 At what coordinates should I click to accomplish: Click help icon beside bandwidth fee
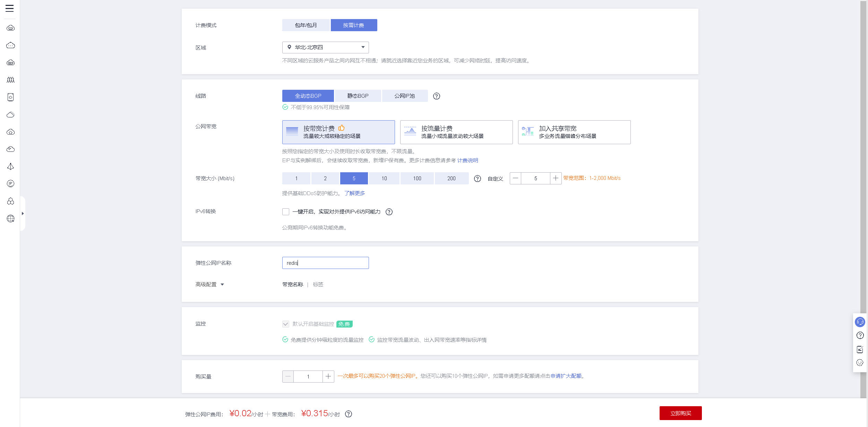[349, 414]
